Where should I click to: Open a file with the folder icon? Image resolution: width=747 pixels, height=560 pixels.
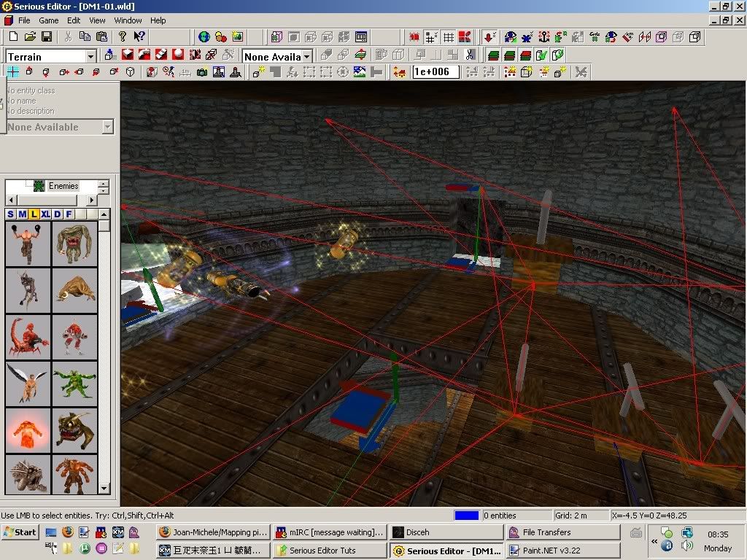(x=30, y=36)
